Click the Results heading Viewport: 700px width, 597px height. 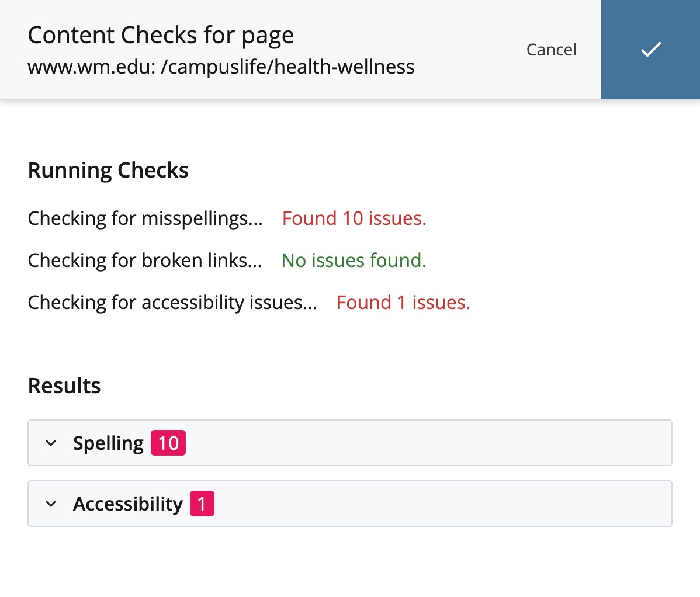[x=64, y=386]
